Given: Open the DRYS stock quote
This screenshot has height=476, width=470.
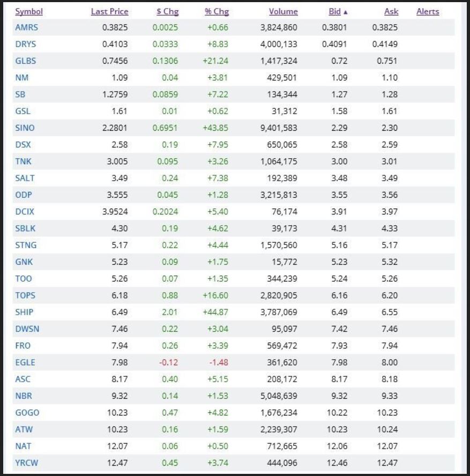Looking at the screenshot, I should tap(26, 44).
